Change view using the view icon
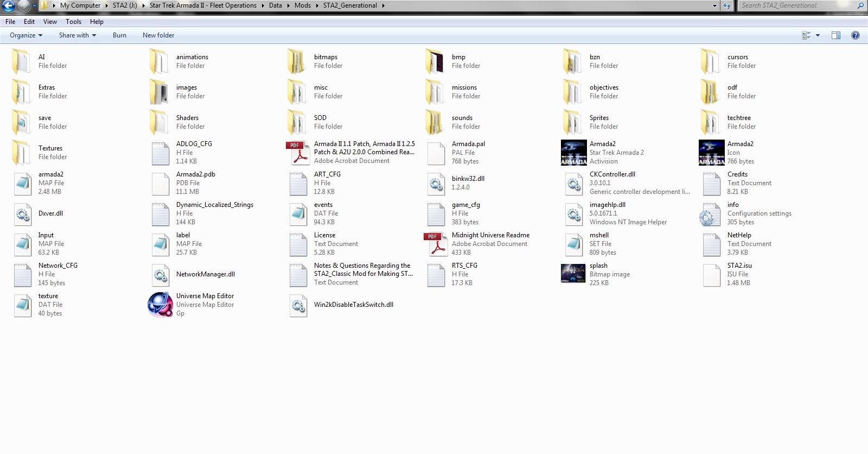 point(806,35)
